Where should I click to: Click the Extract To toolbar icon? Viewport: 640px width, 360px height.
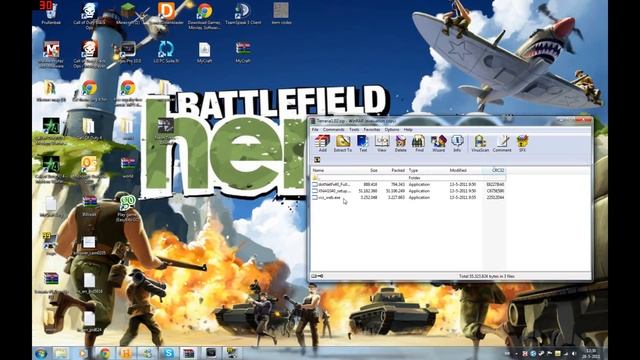tap(342, 144)
